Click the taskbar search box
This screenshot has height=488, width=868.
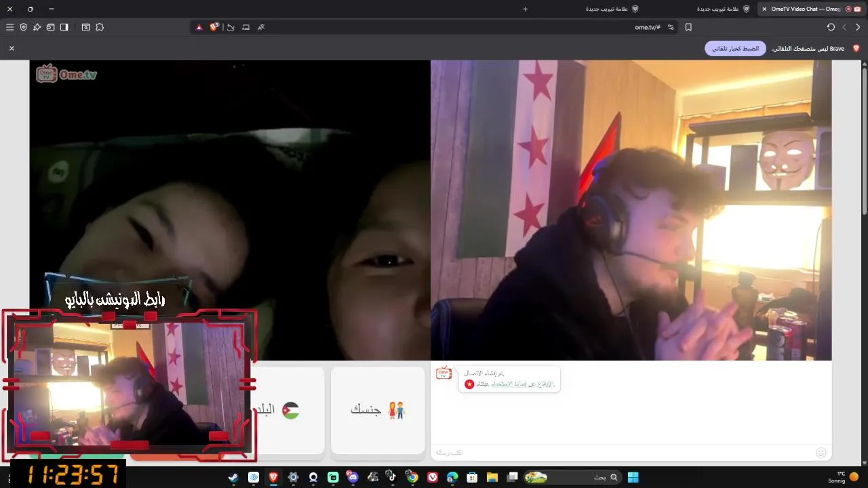pyautogui.click(x=573, y=477)
